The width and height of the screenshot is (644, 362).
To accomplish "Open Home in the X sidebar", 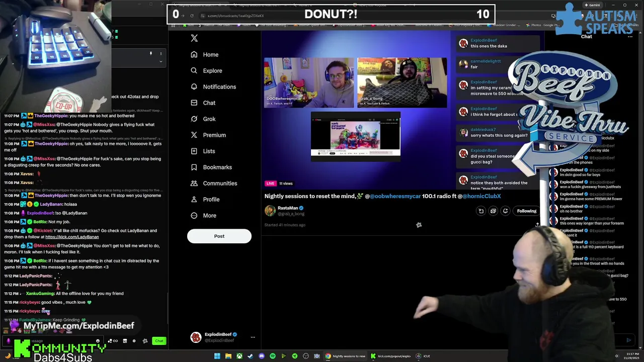I will pyautogui.click(x=205, y=54).
